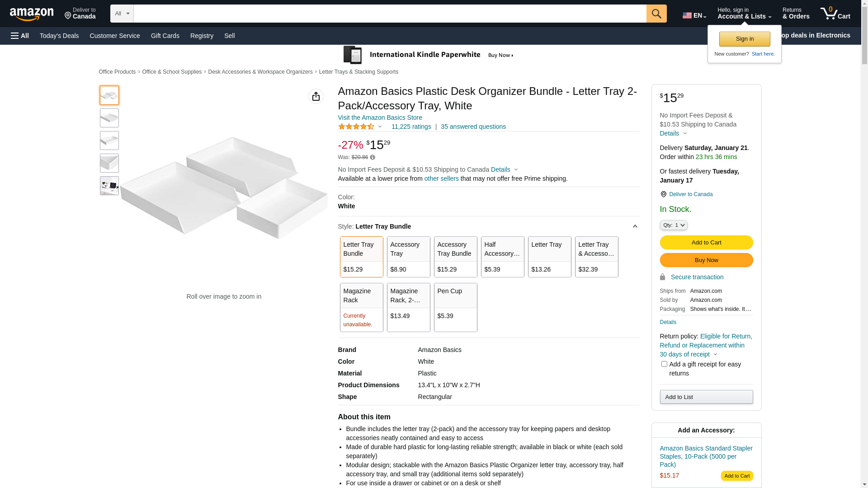This screenshot has height=488, width=868.
Task: Go to Amazon home via logo
Action: (x=32, y=14)
